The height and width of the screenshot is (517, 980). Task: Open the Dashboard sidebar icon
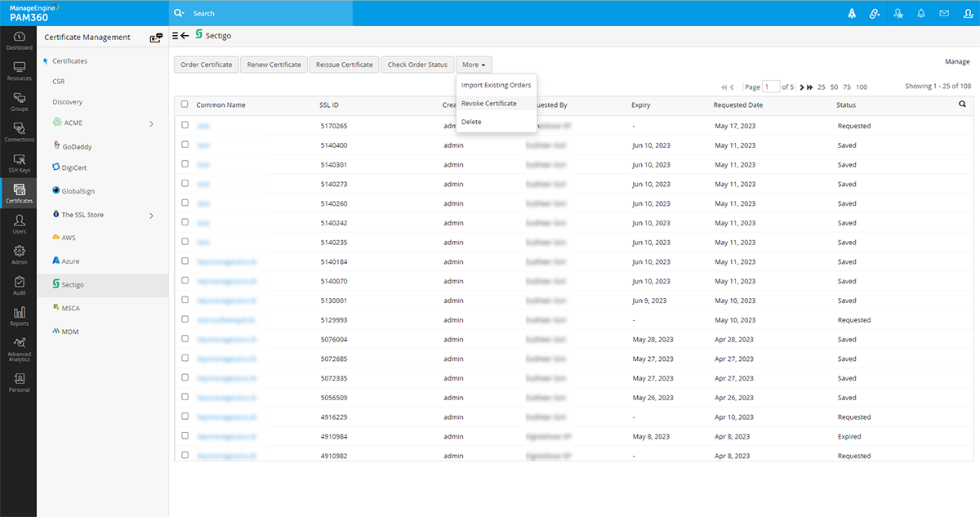click(19, 41)
